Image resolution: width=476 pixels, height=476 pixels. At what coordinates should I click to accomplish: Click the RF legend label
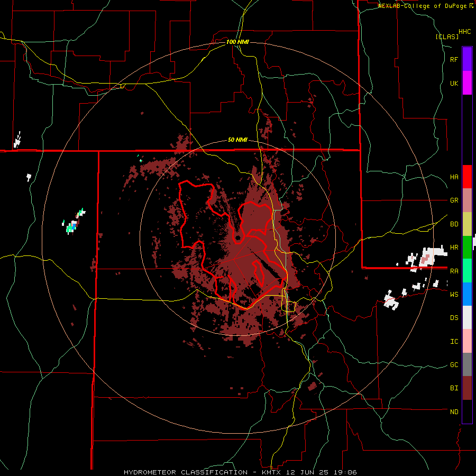[454, 59]
